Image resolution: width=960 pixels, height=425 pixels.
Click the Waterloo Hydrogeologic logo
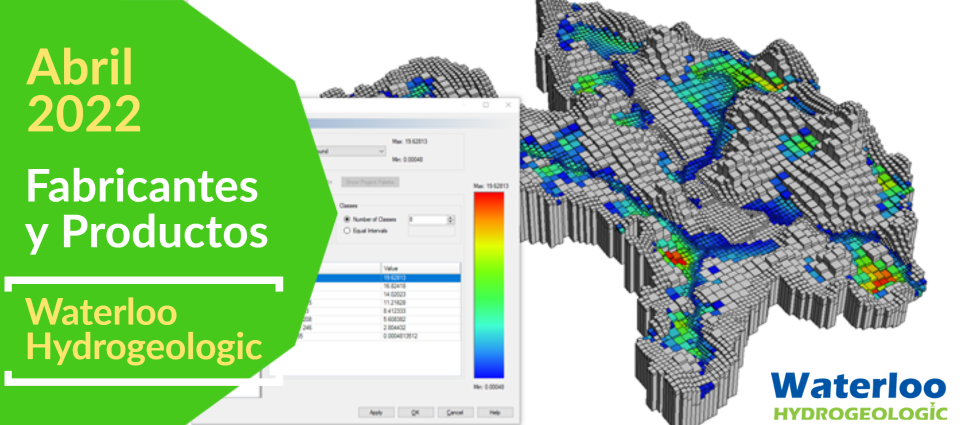[x=860, y=396]
